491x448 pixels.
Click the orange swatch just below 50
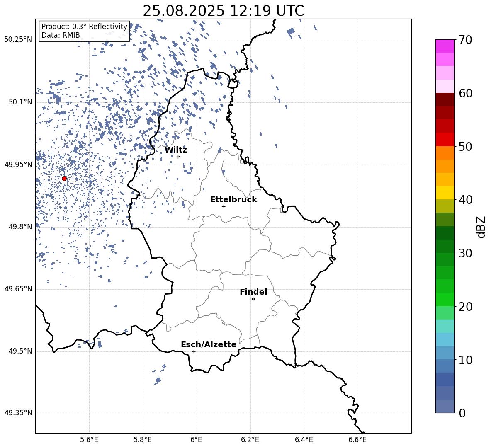(445, 153)
